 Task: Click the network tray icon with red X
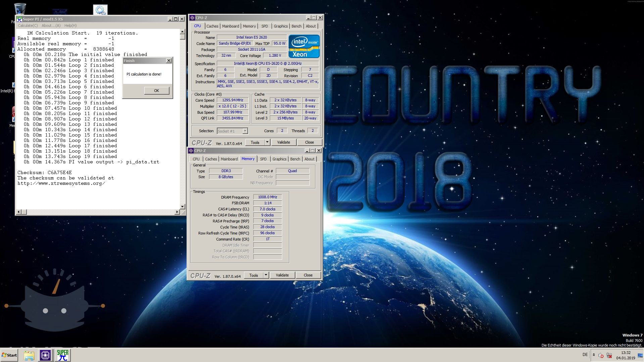[x=609, y=355]
